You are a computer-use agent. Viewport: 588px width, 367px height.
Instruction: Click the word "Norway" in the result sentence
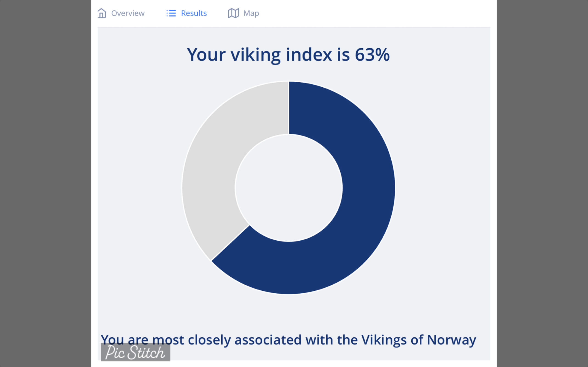click(451, 340)
